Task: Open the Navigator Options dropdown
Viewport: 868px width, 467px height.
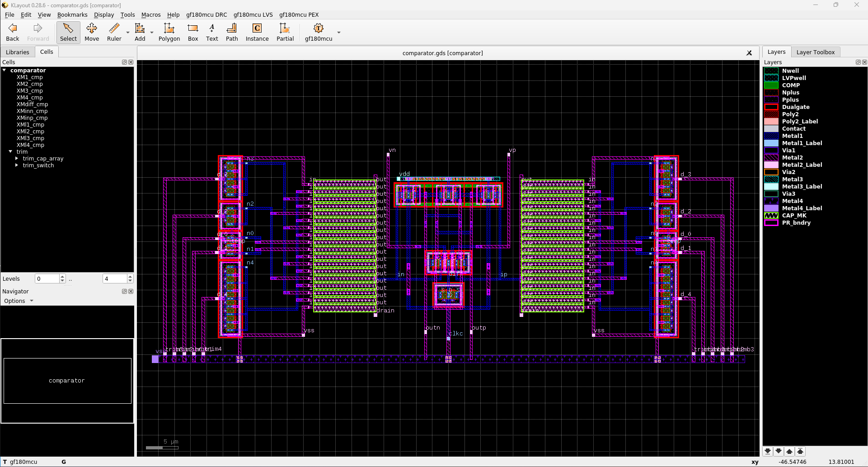Action: point(19,301)
